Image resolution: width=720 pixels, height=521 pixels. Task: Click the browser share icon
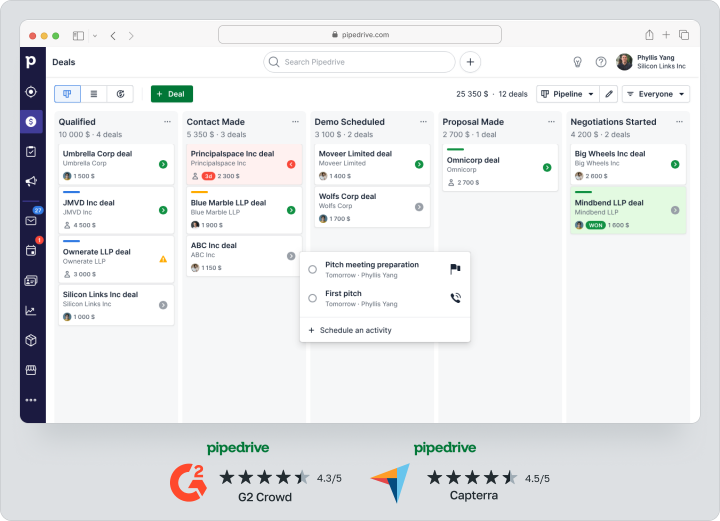tap(649, 35)
